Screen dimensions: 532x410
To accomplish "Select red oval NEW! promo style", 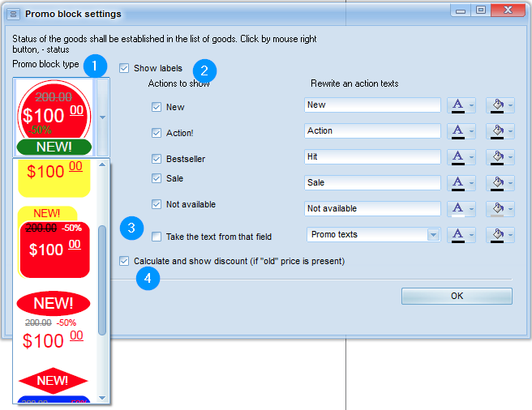I will coord(54,321).
